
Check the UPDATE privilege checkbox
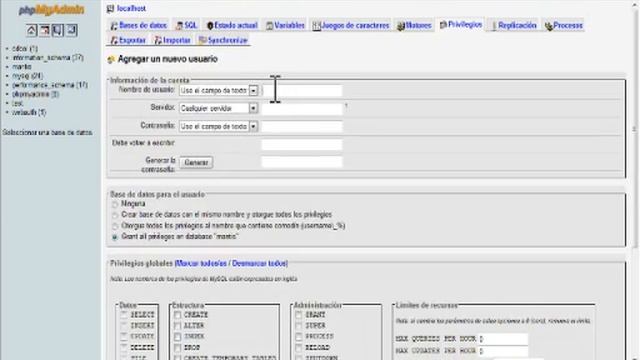[x=124, y=337]
